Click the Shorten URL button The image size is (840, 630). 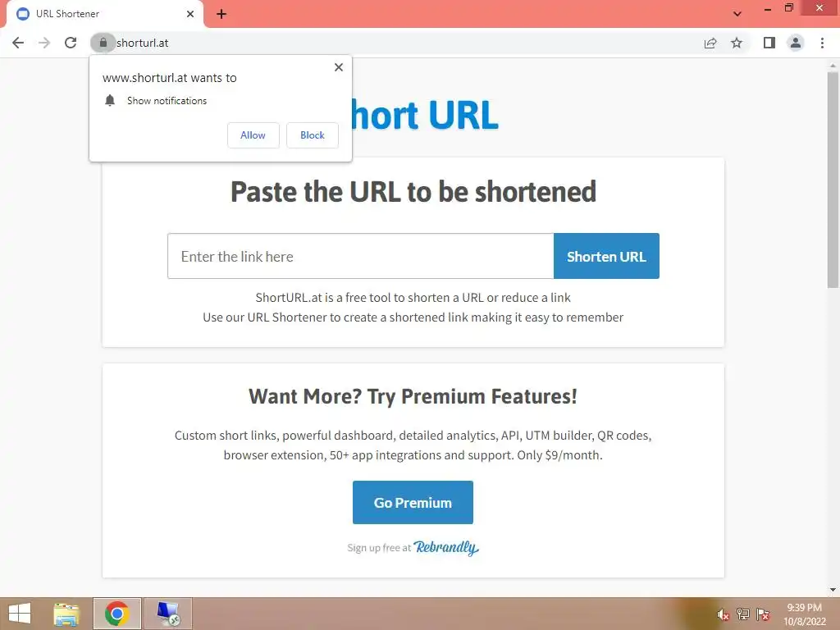coord(606,256)
